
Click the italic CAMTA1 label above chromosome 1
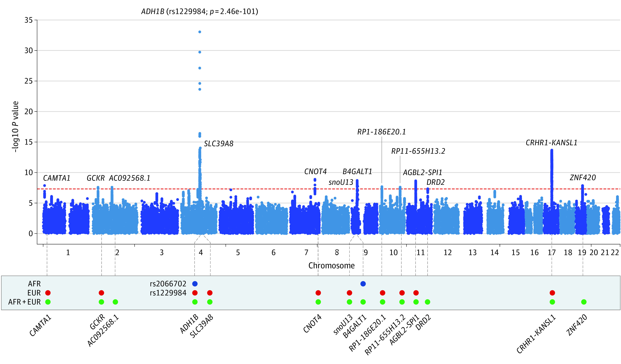(57, 178)
